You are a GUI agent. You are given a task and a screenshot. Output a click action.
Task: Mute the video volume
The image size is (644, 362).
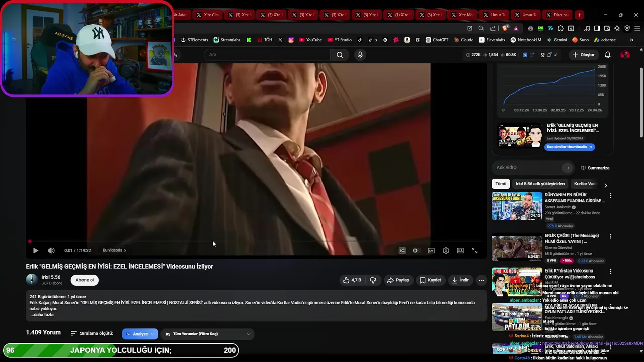tap(51, 250)
